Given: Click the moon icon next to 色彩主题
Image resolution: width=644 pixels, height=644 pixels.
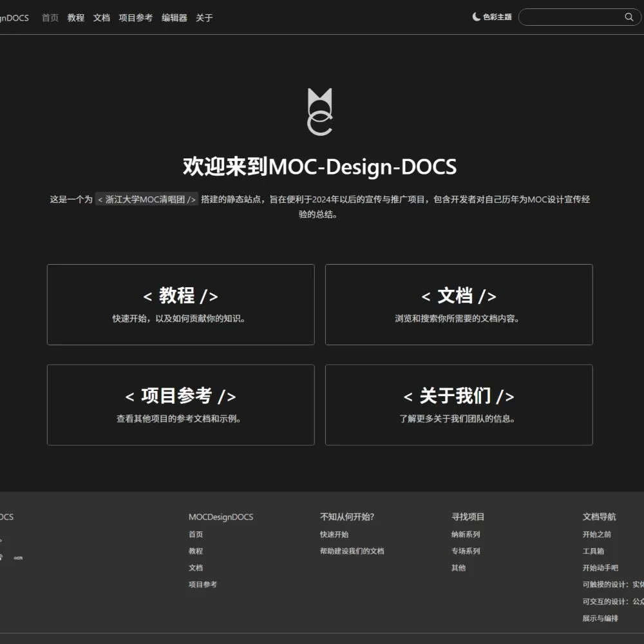Looking at the screenshot, I should pos(475,17).
